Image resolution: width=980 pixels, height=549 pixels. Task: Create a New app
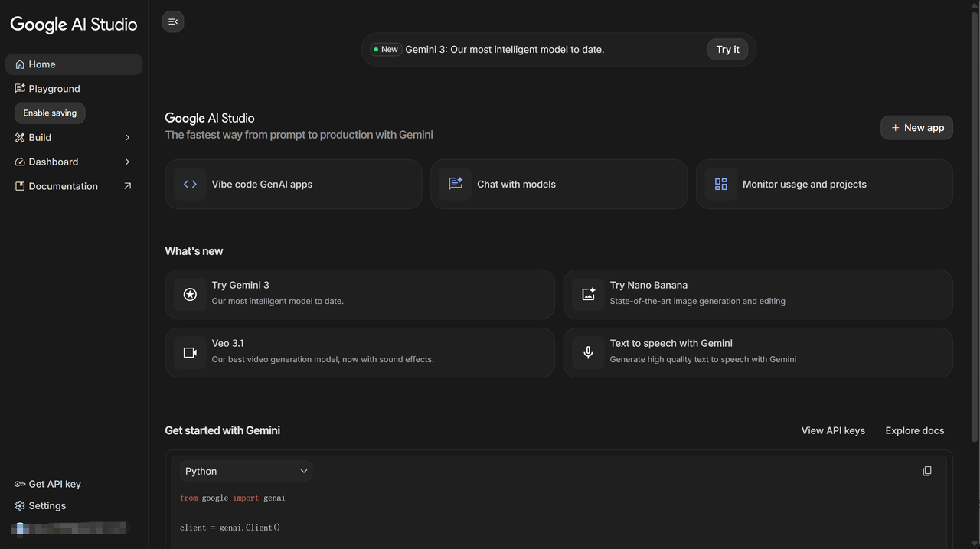click(916, 127)
